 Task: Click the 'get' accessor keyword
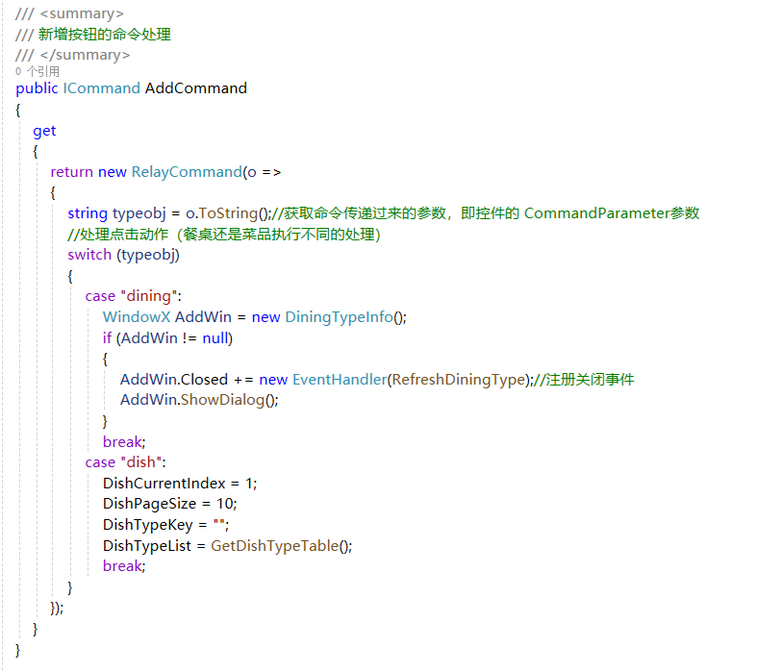tap(44, 131)
